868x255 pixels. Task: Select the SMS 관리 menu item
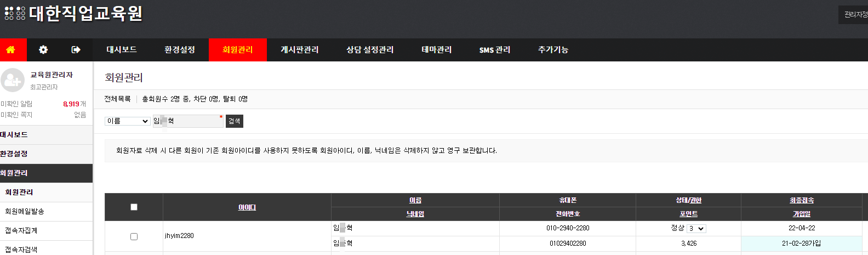[494, 50]
